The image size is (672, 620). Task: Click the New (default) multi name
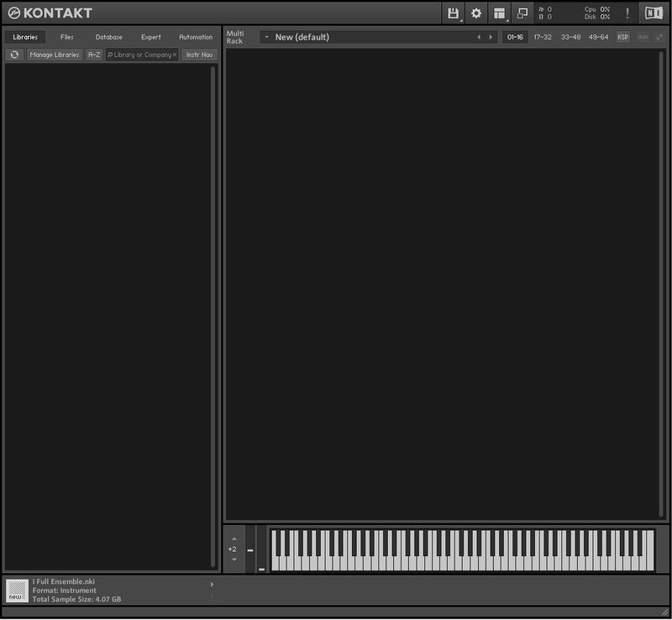tap(302, 37)
